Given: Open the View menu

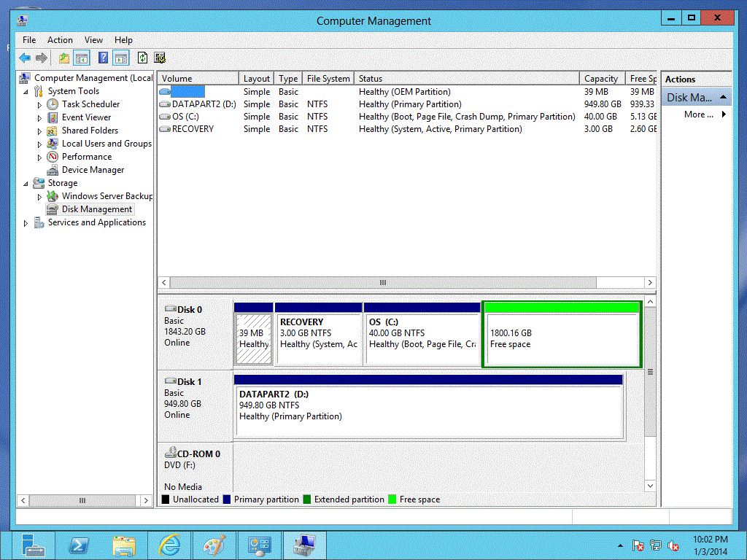Looking at the screenshot, I should point(93,40).
